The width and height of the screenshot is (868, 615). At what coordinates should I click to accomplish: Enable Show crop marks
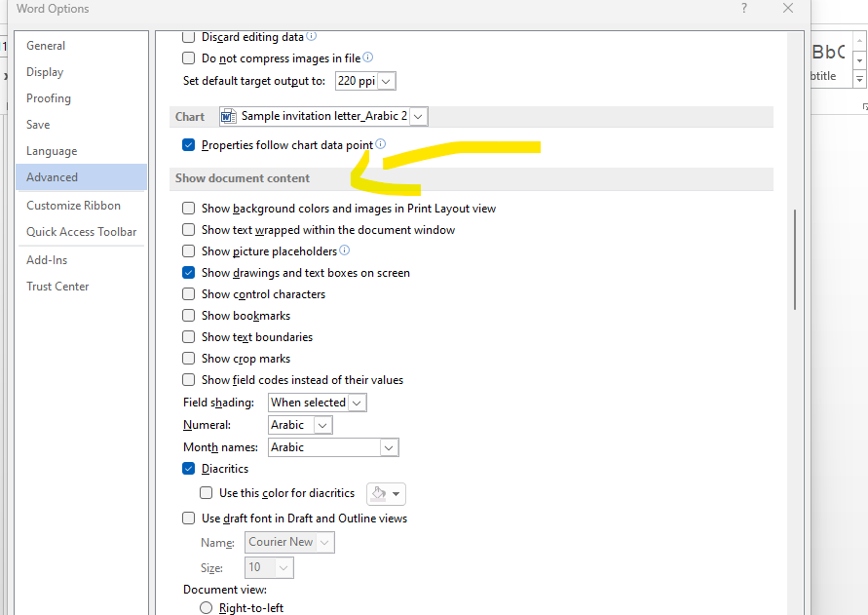tap(189, 359)
